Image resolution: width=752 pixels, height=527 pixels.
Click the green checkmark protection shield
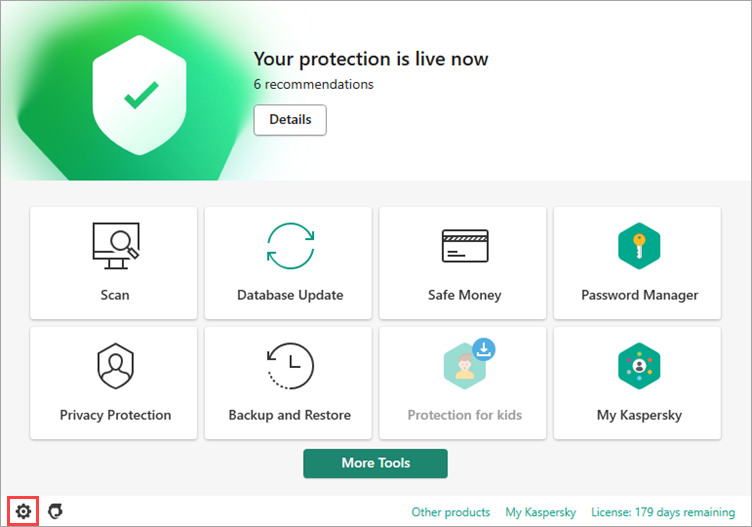coord(140,95)
